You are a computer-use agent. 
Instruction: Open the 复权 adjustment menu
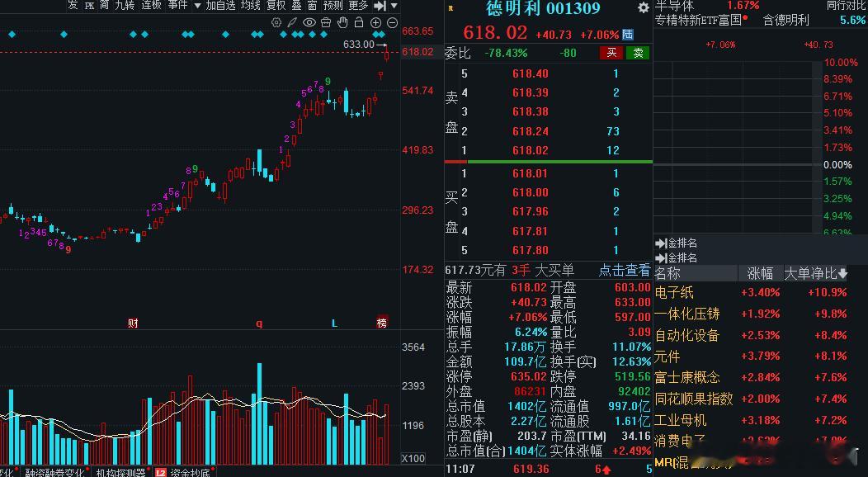point(276,5)
